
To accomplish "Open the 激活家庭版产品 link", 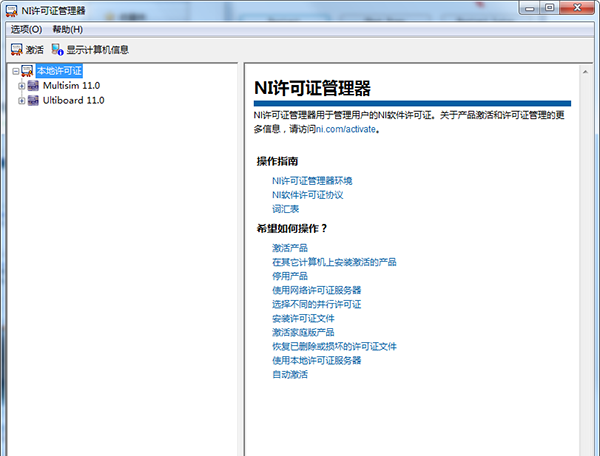I will click(x=303, y=332).
